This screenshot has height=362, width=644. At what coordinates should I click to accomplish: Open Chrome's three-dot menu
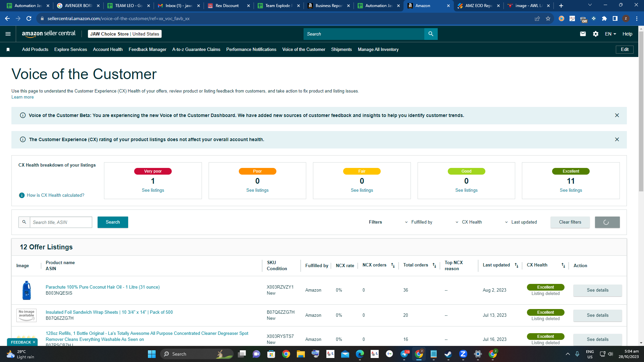pos(637,18)
